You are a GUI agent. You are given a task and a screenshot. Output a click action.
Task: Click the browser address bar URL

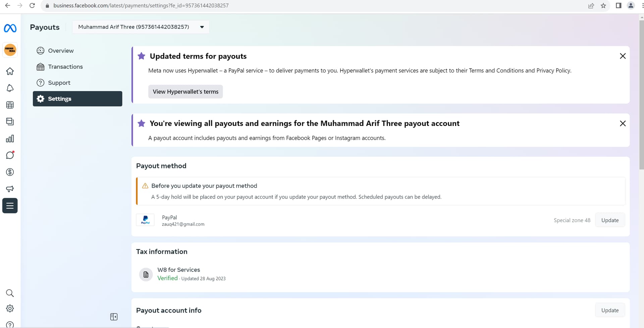[141, 6]
